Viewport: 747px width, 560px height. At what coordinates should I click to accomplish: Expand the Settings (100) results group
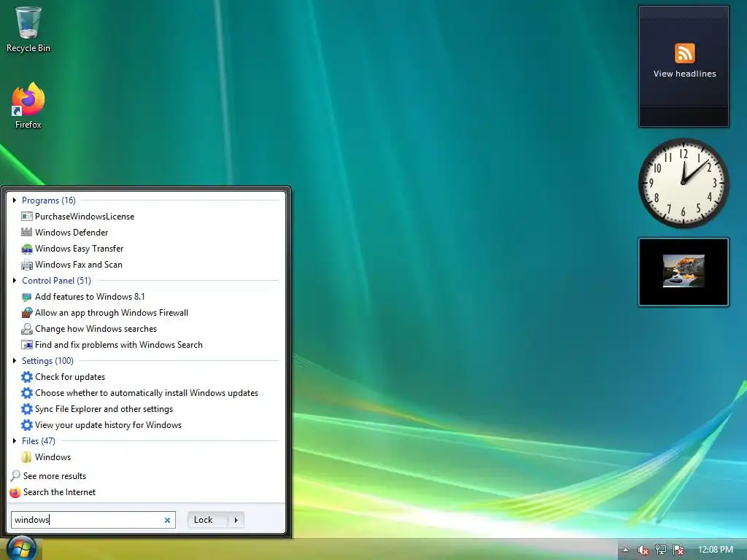tap(15, 361)
